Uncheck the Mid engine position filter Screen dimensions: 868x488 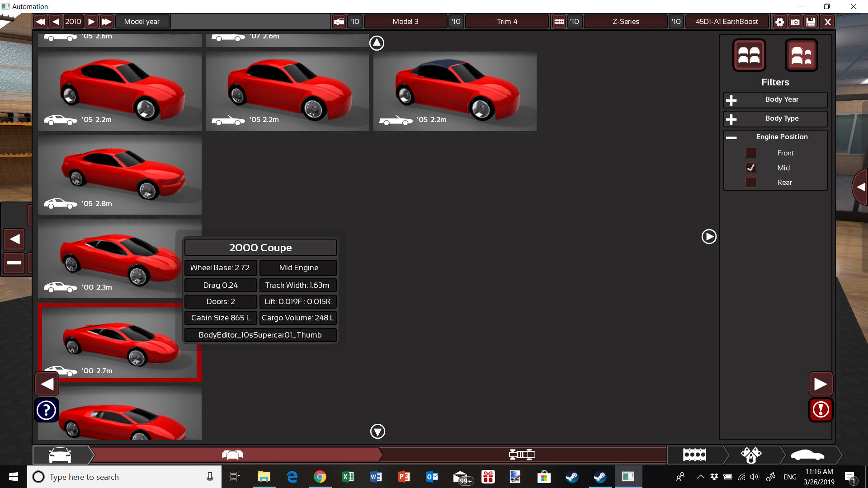pyautogui.click(x=751, y=168)
